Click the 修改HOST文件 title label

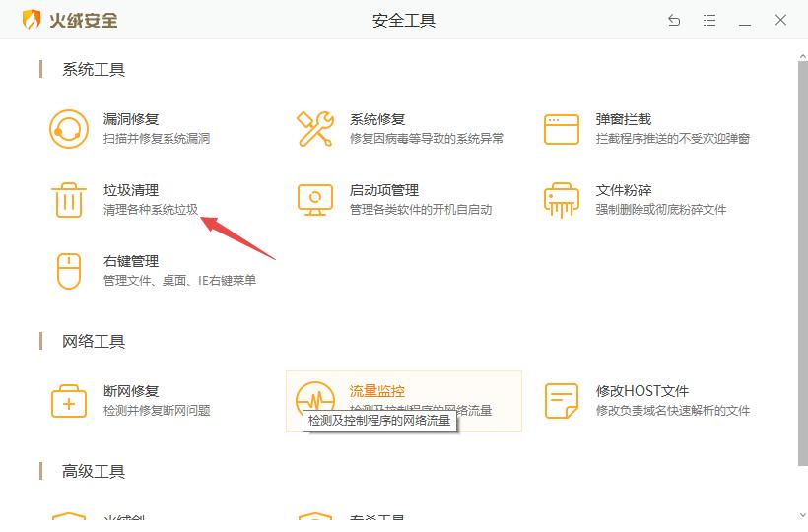pyautogui.click(x=642, y=391)
